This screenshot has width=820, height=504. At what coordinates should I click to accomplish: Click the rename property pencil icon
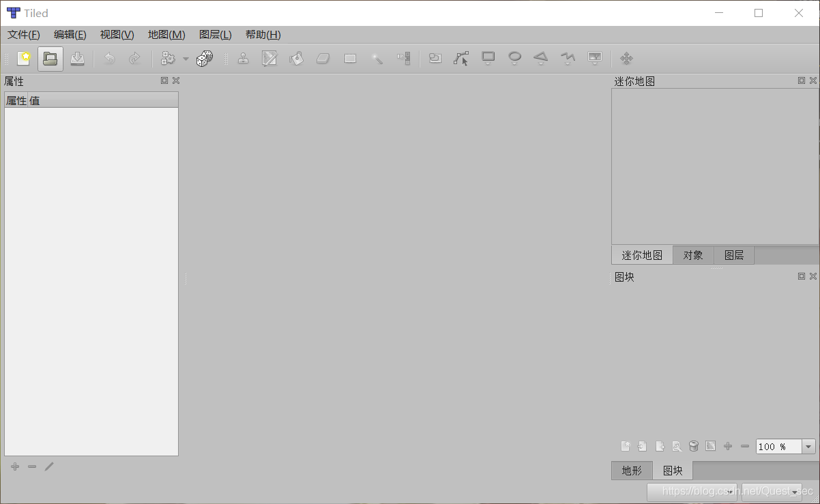[x=49, y=466]
